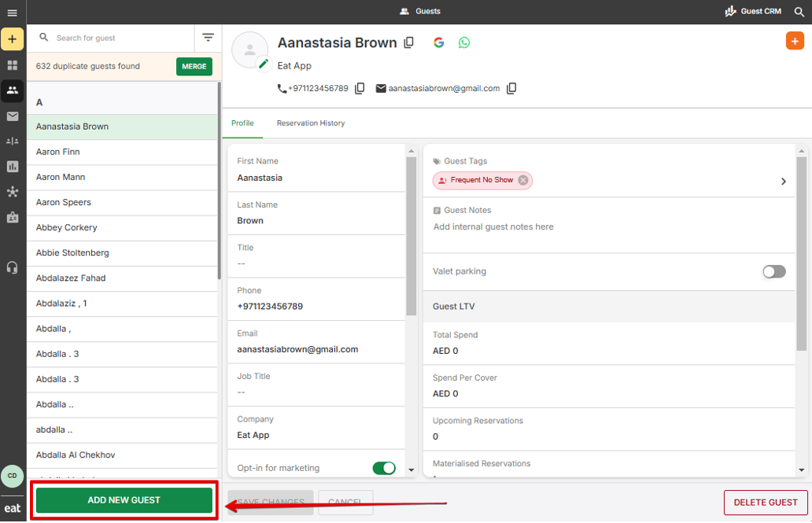This screenshot has width=812, height=523.
Task: Open the WhatsApp icon beside guest name
Action: 464,42
